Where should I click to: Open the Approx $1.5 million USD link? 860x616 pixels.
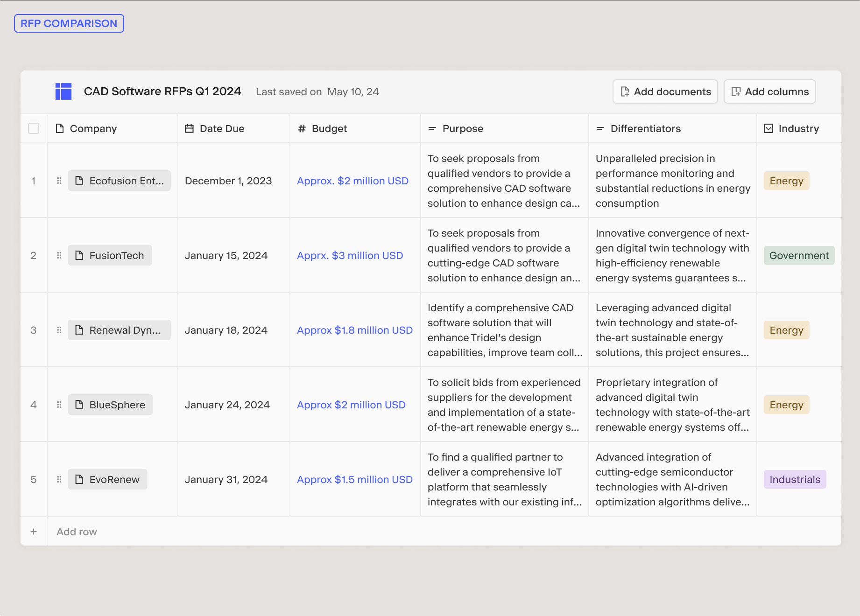coord(355,479)
